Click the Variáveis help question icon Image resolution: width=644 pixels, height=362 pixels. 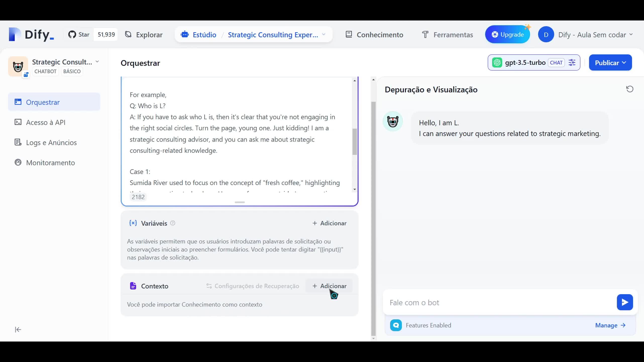pos(173,223)
